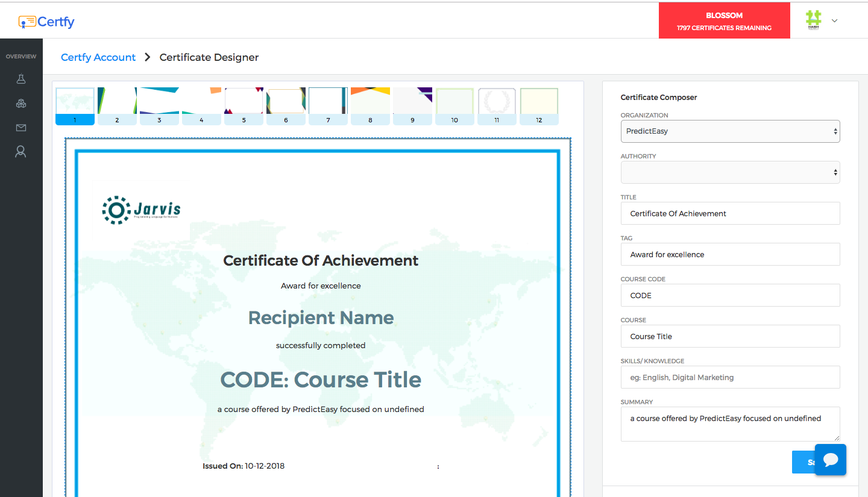
Task: Click CODE: Course Title on preview
Action: click(321, 380)
